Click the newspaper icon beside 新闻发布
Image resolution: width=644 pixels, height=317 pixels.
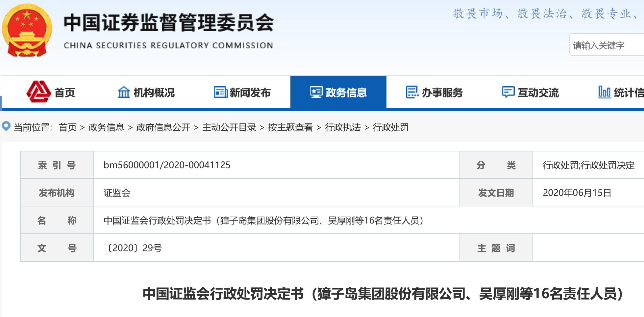pyautogui.click(x=220, y=92)
